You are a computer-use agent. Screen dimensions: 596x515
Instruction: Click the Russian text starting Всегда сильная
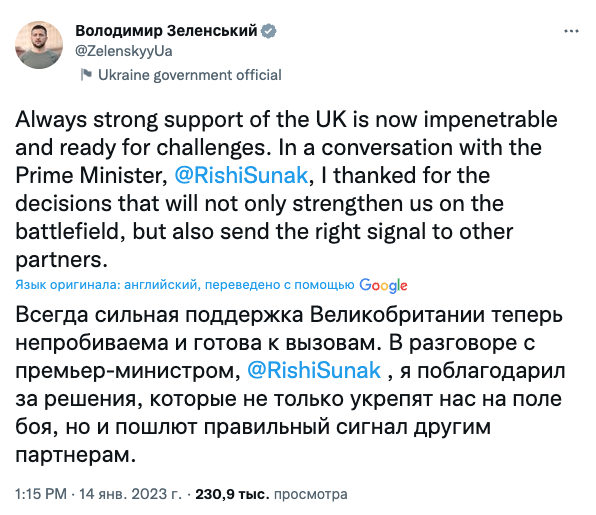point(290,385)
